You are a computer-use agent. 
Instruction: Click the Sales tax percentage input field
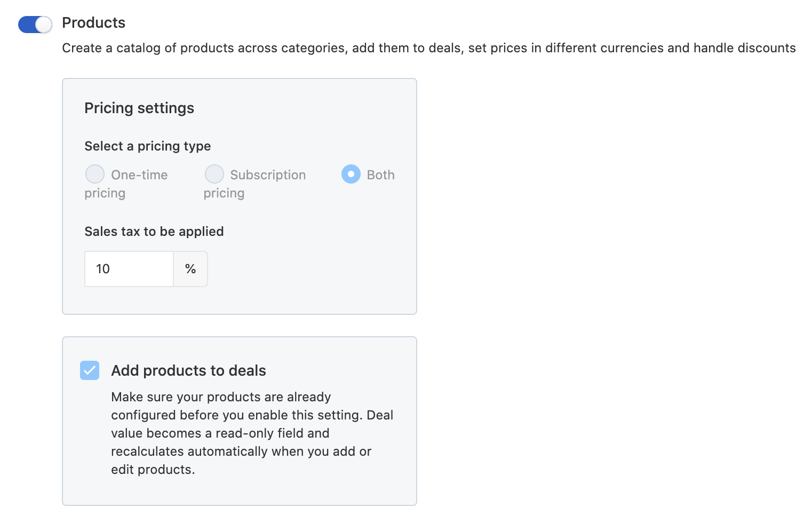[129, 269]
